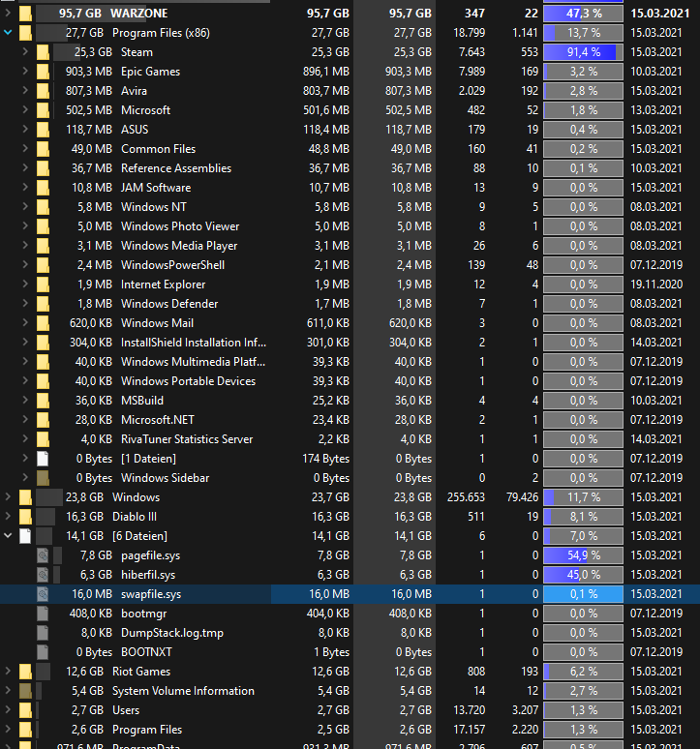Click the Avira folder icon
Viewport: 700px width, 749px height.
[43, 91]
